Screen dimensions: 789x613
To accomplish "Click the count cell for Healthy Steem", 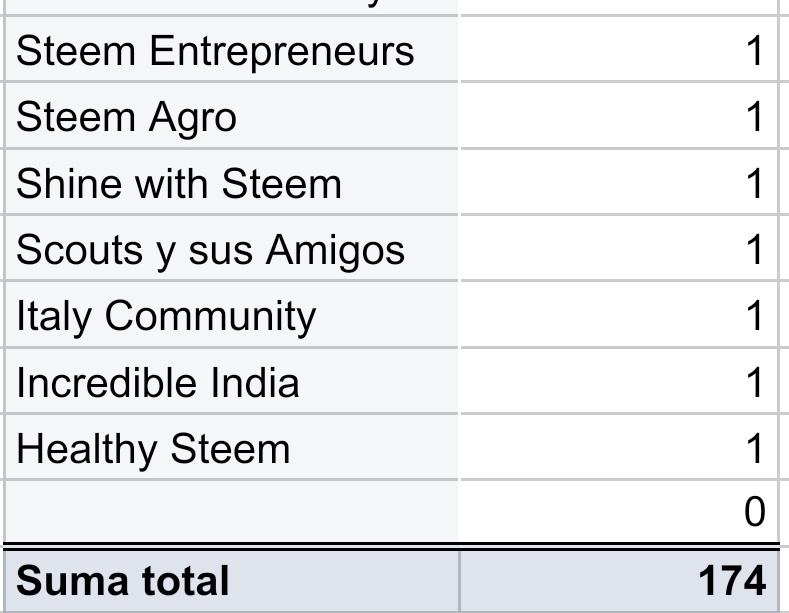I will (617, 449).
